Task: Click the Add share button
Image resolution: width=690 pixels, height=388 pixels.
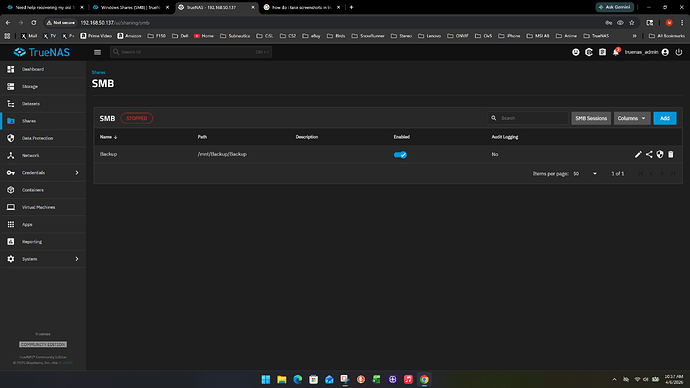Action: point(664,118)
